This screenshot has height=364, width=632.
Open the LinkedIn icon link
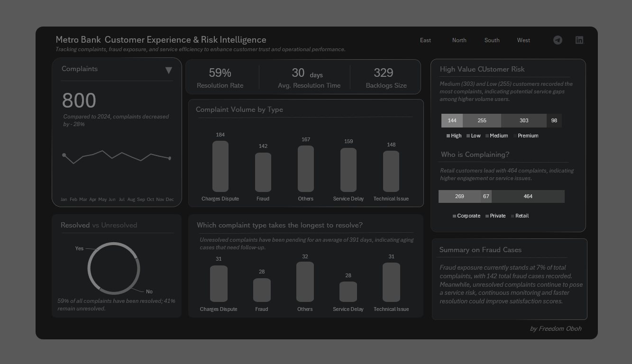click(579, 40)
